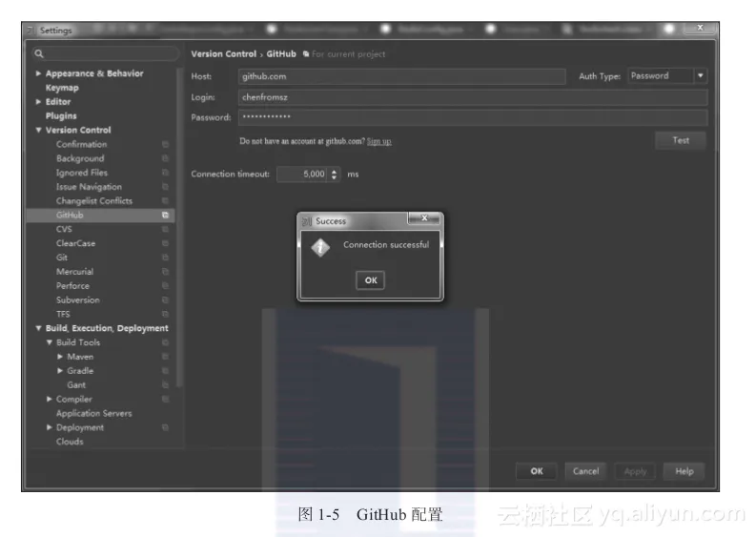756x537 pixels.
Task: Collapse Build, Execution, Deployment section
Action: tap(38, 328)
